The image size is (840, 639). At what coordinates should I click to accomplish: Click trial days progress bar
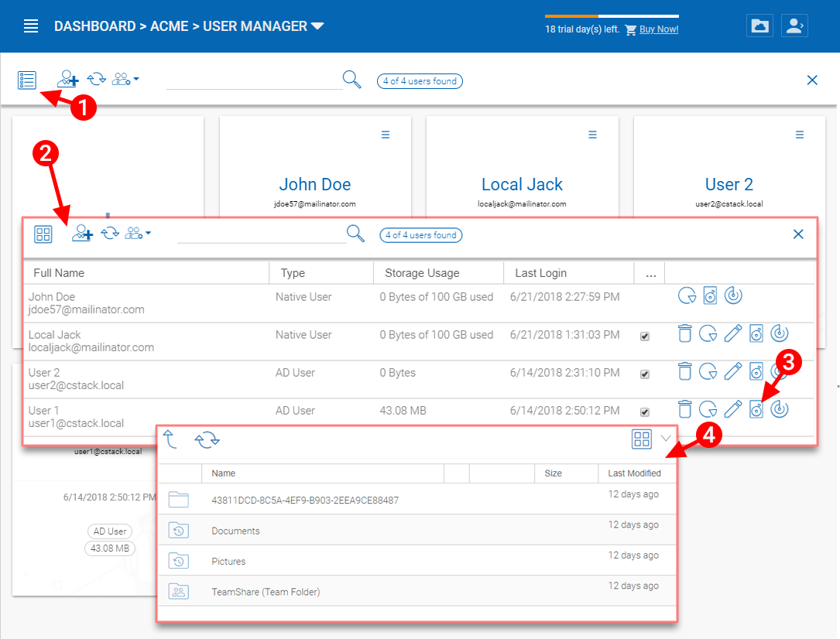point(612,16)
